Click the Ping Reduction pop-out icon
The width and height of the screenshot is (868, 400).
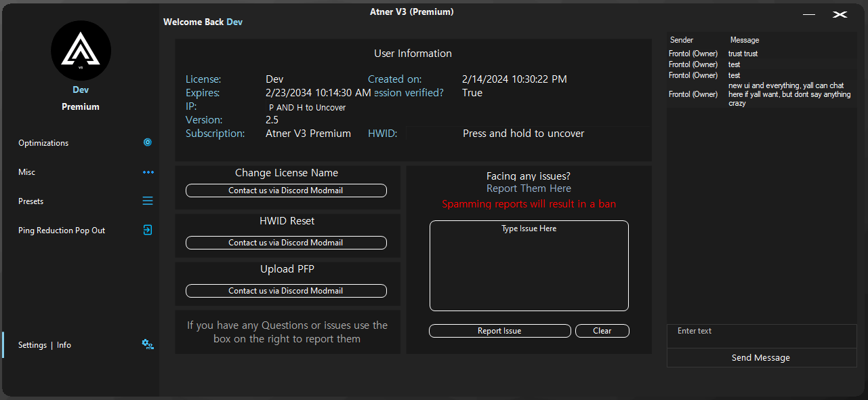148,231
